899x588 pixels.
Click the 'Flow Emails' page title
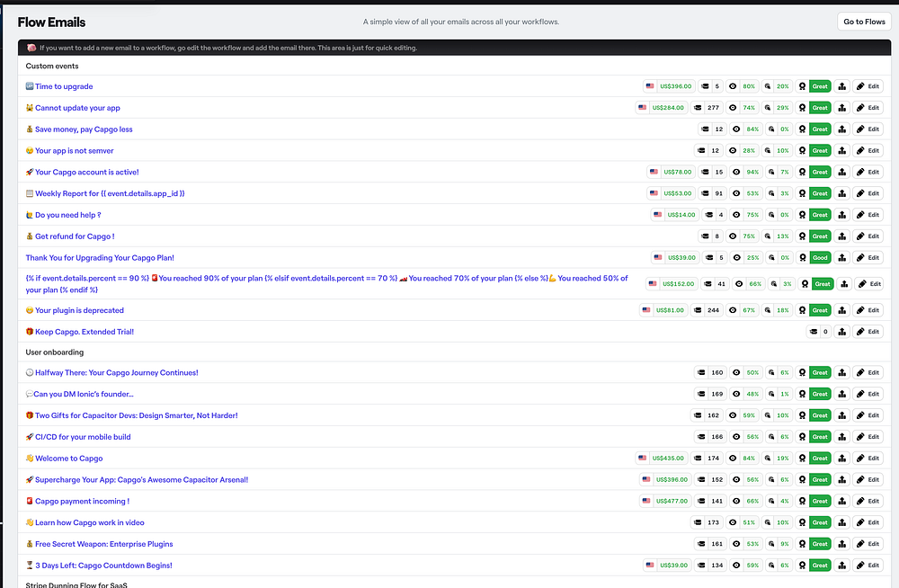(x=51, y=22)
